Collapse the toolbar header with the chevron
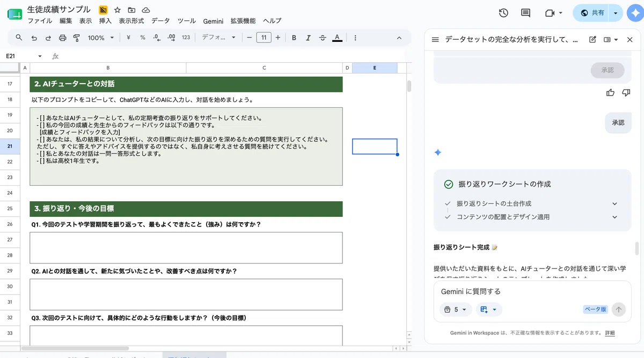Viewport: 644px width, 358px height. click(399, 38)
